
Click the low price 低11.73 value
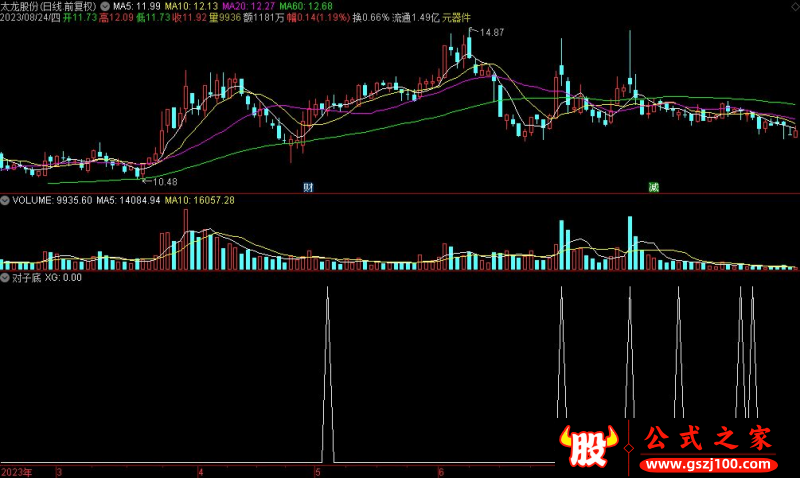153,18
